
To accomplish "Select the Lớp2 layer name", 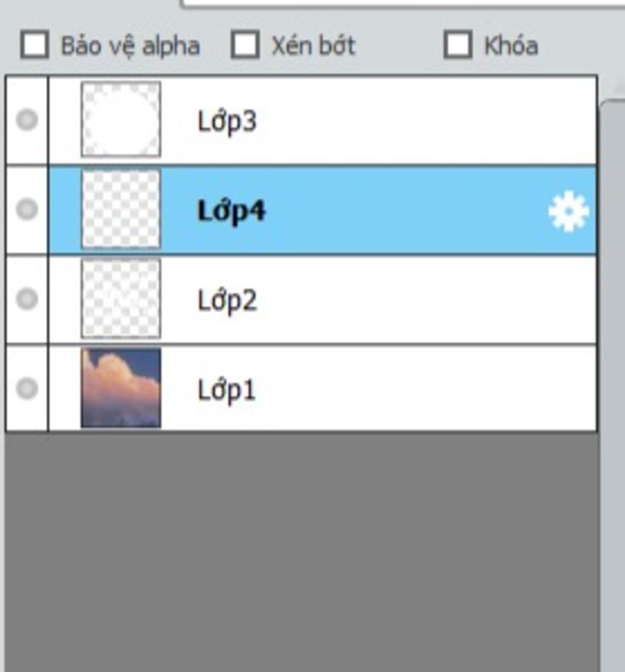I will point(227,302).
